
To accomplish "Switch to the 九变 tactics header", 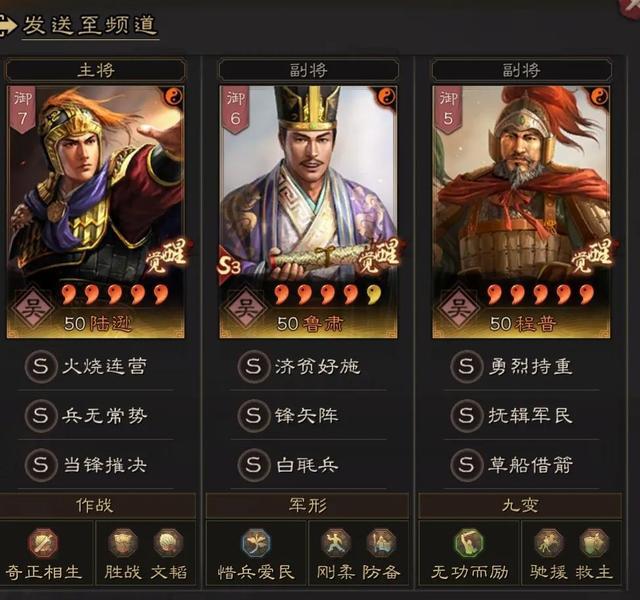I will (x=520, y=505).
